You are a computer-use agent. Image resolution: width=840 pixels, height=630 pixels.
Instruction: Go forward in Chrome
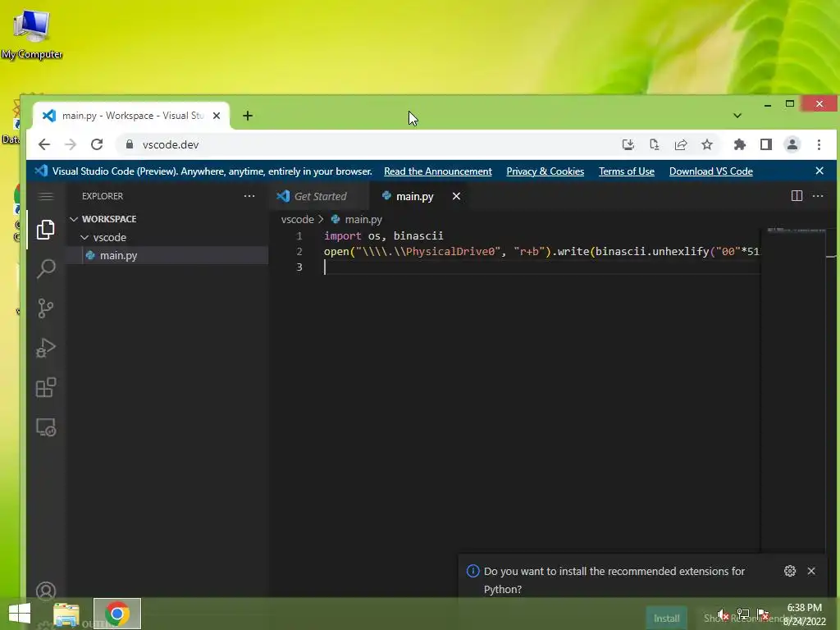71,144
